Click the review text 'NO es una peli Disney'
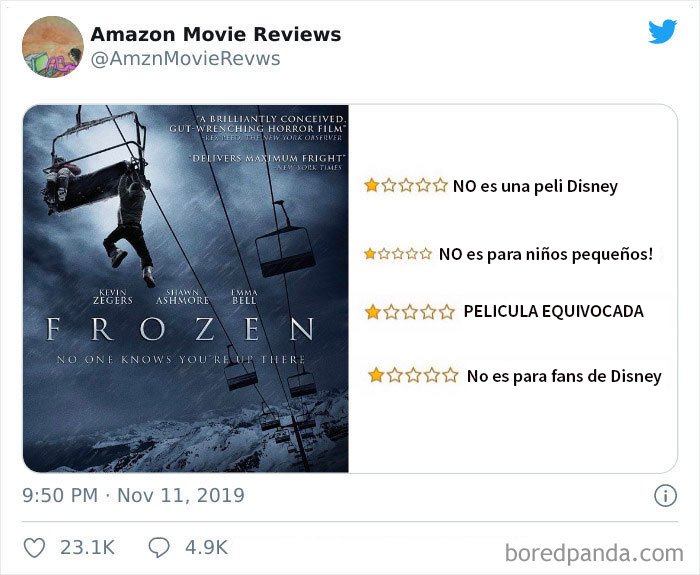The image size is (700, 575). coord(535,186)
